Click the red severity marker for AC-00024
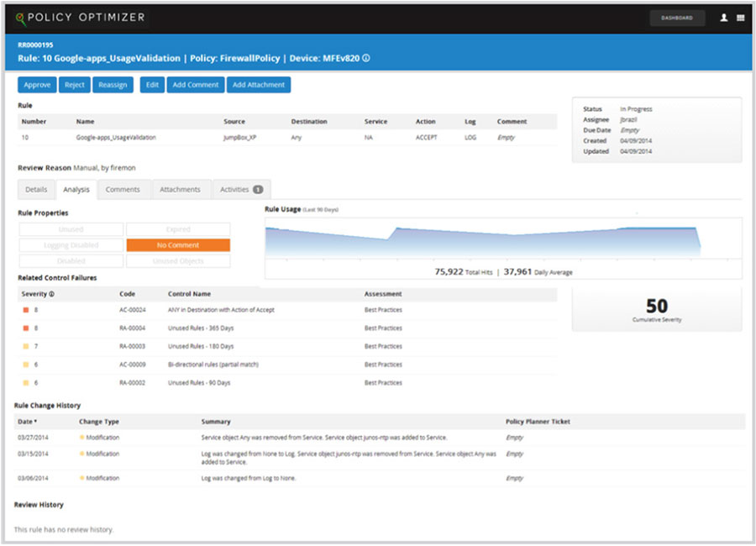The image size is (756, 546). [x=26, y=310]
